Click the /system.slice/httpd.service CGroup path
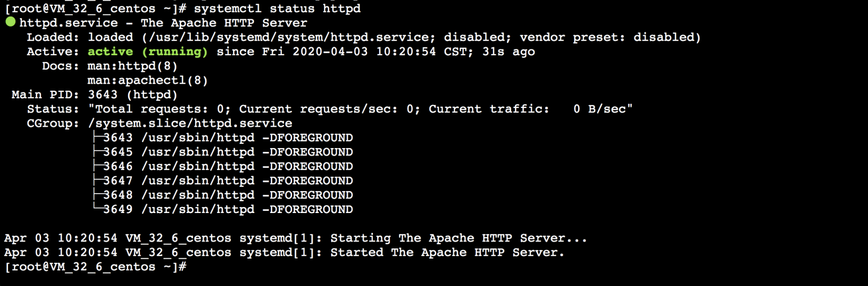Viewport: 868px width, 286px height. [x=190, y=123]
